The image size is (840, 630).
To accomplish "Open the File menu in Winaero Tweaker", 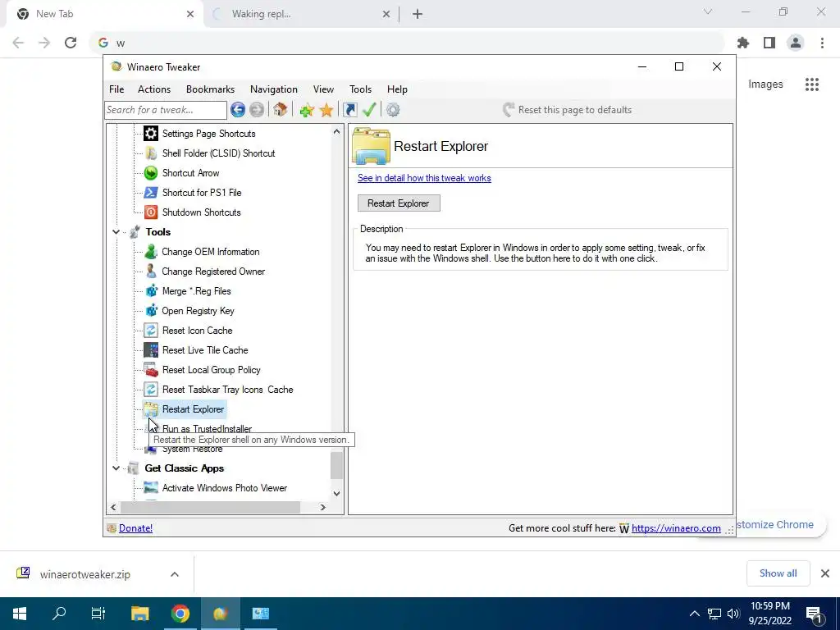I will click(116, 89).
